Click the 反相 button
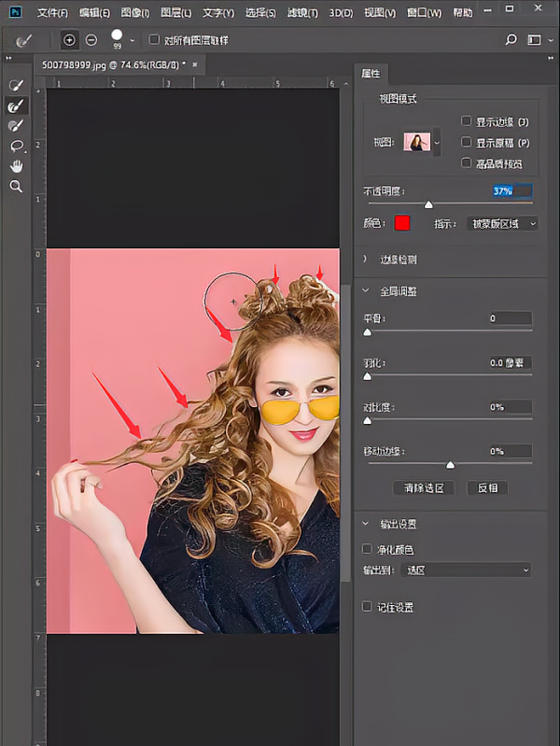Image resolution: width=560 pixels, height=746 pixels. coord(488,487)
